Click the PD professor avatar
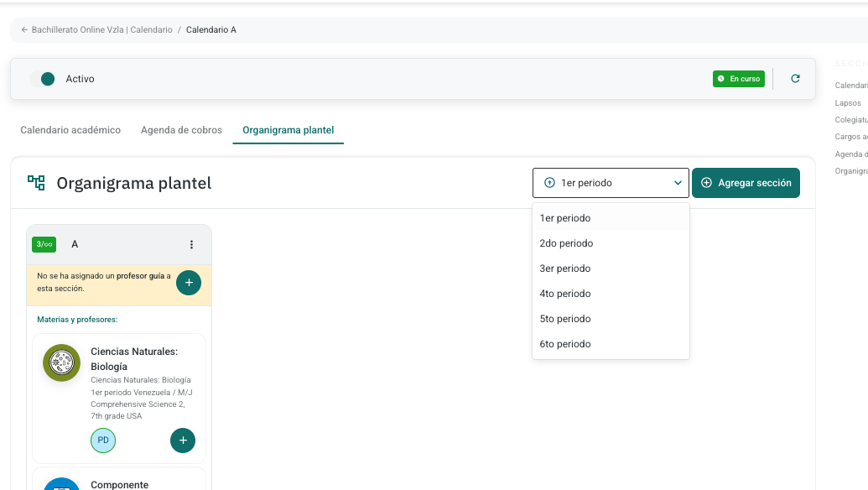The width and height of the screenshot is (868, 490). click(103, 440)
